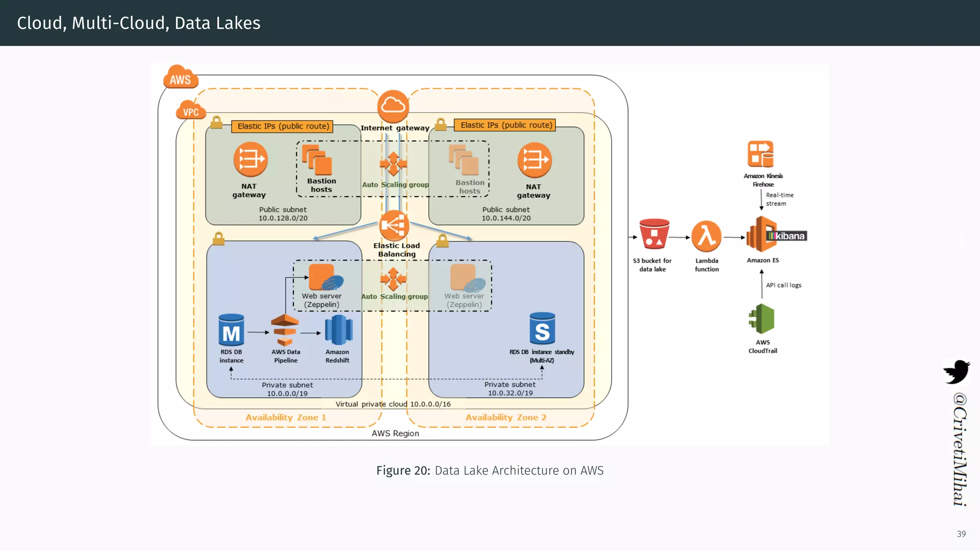The image size is (980, 551).
Task: Click the padlock on private subnet 10.0.0.0/19
Action: 219,238
